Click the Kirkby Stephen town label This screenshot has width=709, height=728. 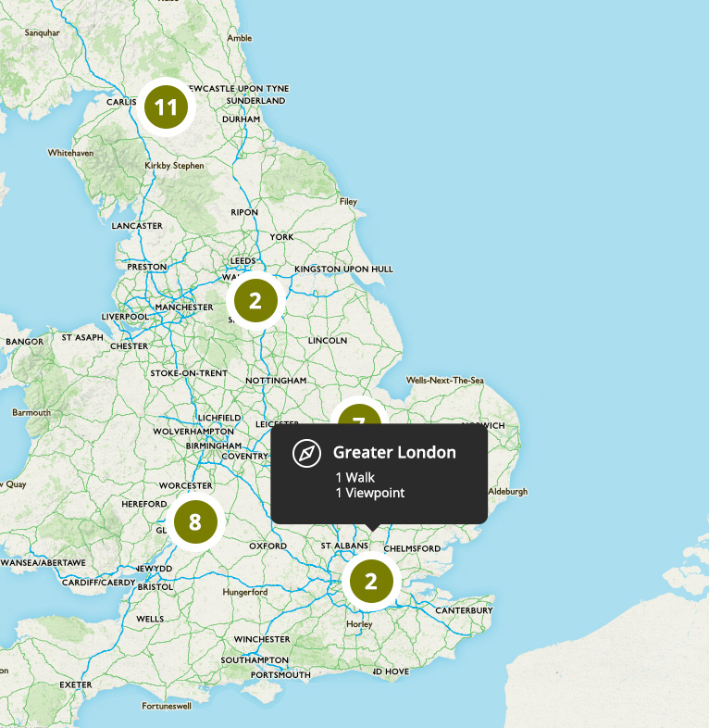(174, 166)
